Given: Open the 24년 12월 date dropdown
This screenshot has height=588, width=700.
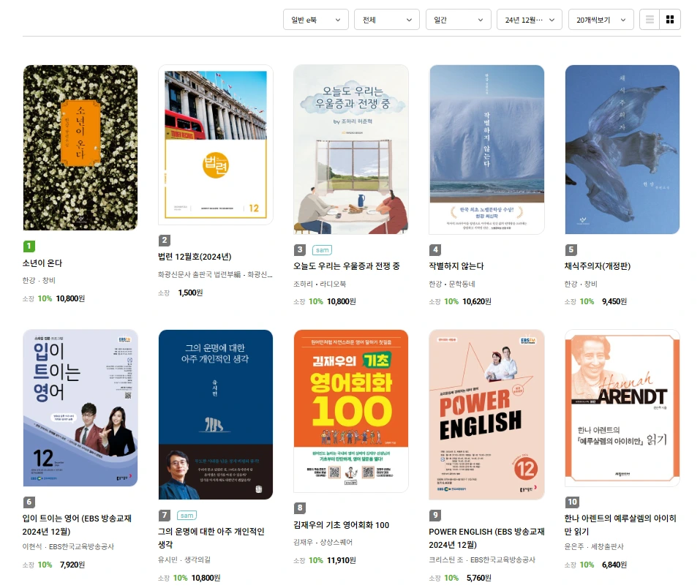Looking at the screenshot, I should (x=529, y=20).
